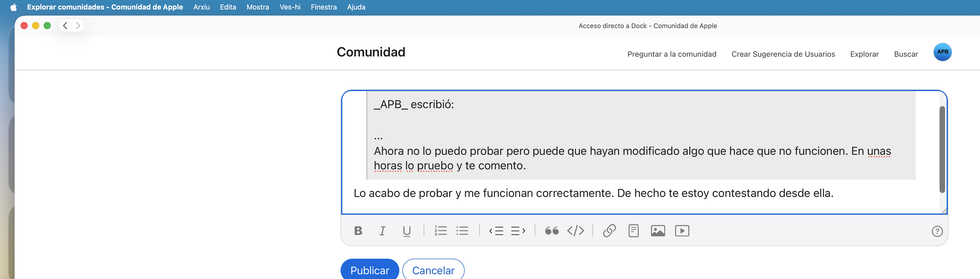Insert a bulleted list

pyautogui.click(x=462, y=231)
